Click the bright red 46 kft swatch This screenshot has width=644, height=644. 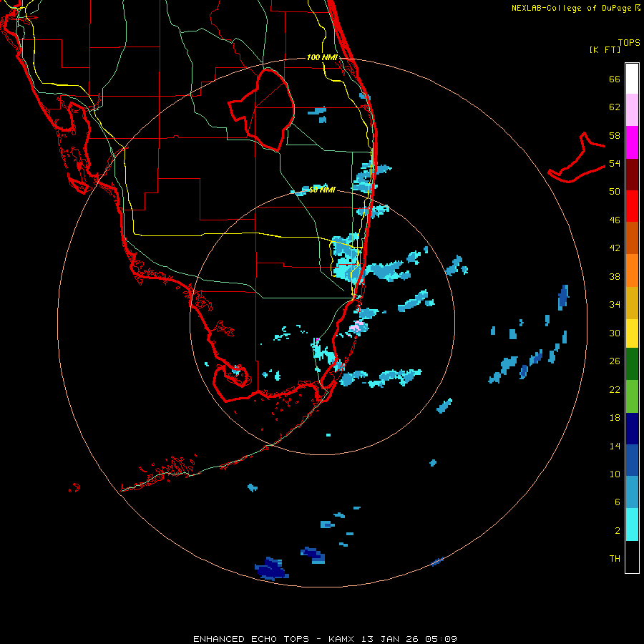coord(632,206)
